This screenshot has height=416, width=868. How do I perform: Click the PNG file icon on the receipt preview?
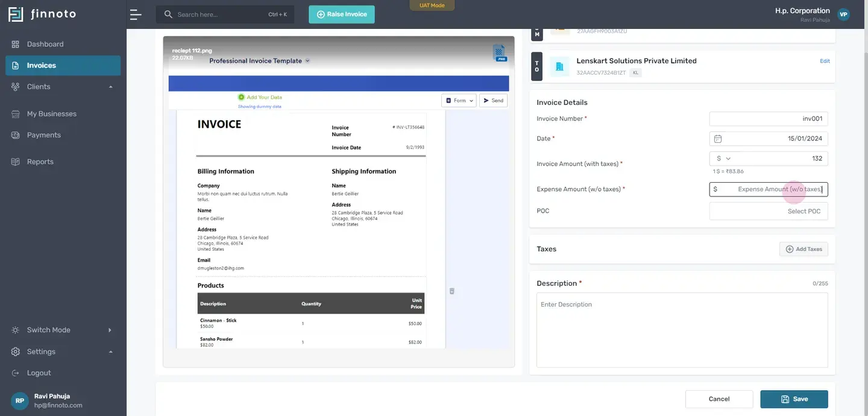coord(499,53)
